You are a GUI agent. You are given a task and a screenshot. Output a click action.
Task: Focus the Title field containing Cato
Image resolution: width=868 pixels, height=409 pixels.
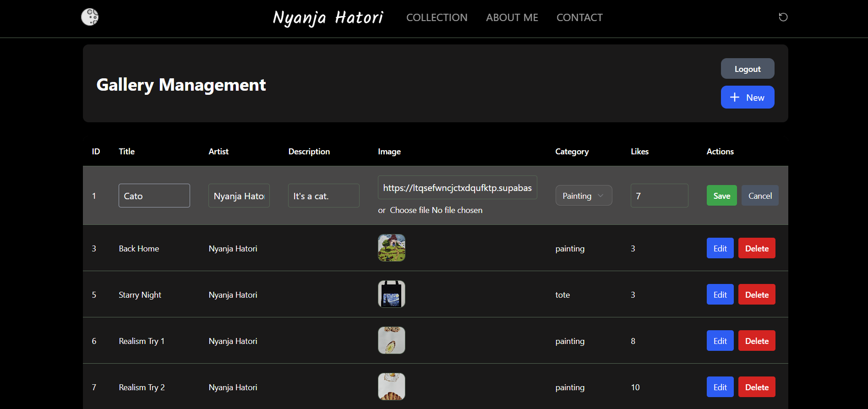[154, 196]
